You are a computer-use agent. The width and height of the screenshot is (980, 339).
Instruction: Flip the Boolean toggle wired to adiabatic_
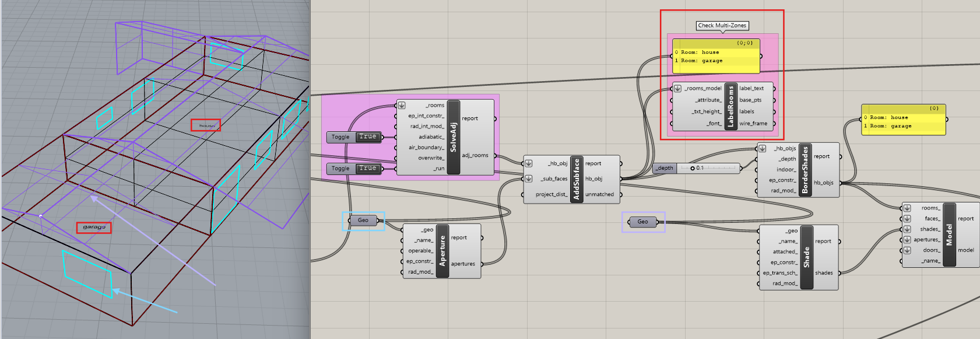(x=368, y=137)
